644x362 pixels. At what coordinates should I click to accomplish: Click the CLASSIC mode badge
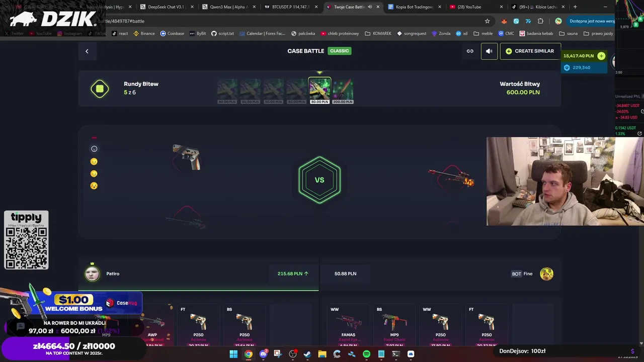point(339,51)
